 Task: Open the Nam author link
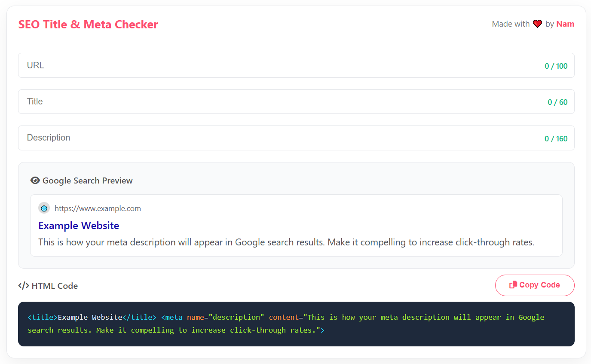click(x=565, y=24)
